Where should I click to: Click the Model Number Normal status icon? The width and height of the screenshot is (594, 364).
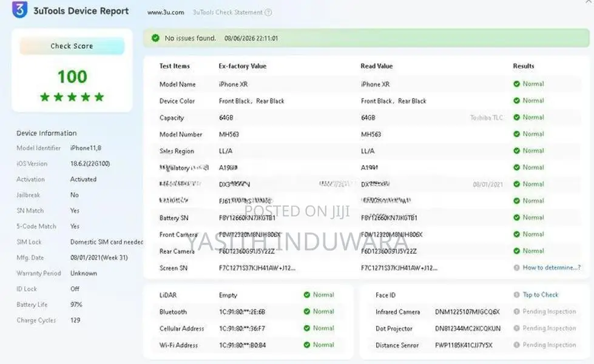516,133
